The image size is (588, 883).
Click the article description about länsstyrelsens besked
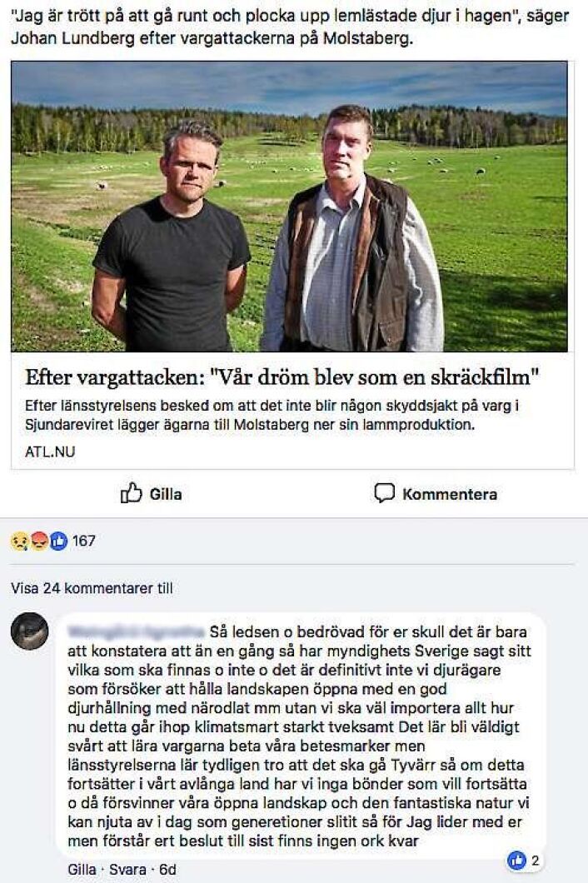[272, 415]
